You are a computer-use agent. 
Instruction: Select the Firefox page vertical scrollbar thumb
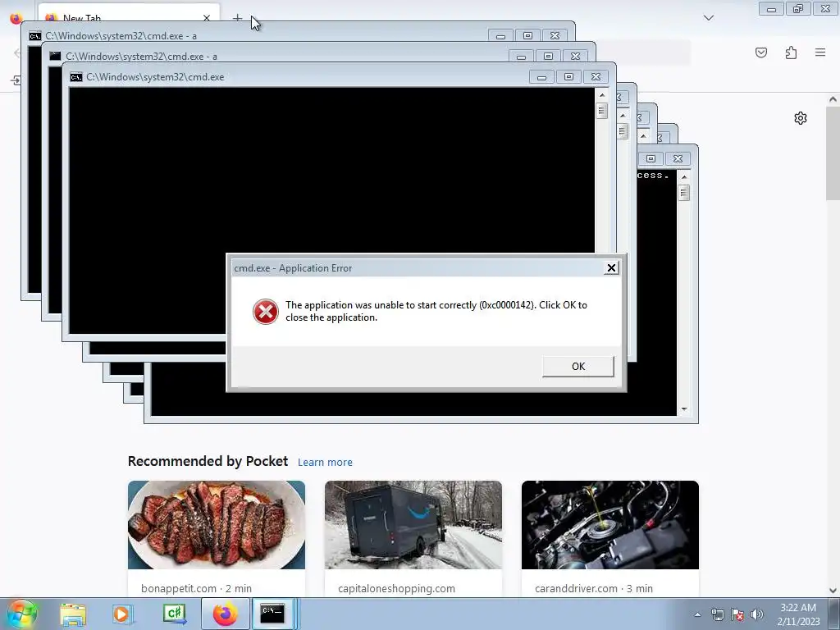pyautogui.click(x=833, y=152)
